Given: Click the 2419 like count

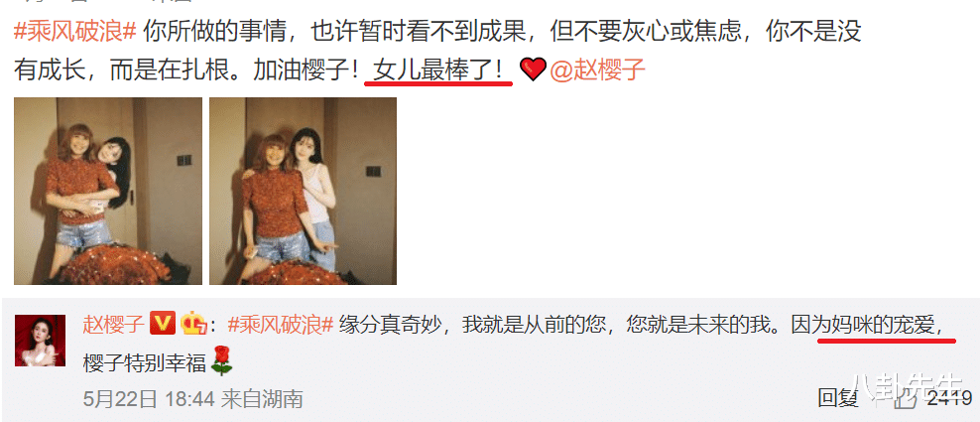Looking at the screenshot, I should click(x=949, y=398).
